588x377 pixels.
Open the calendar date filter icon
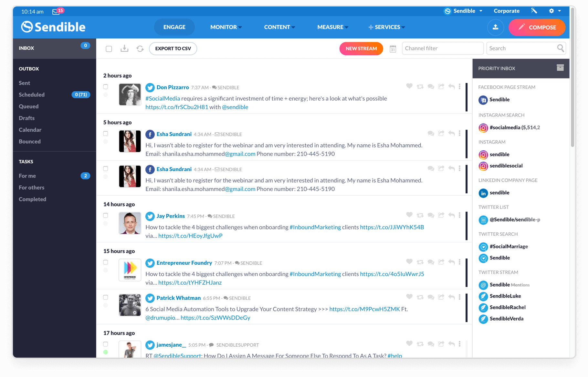tap(393, 49)
